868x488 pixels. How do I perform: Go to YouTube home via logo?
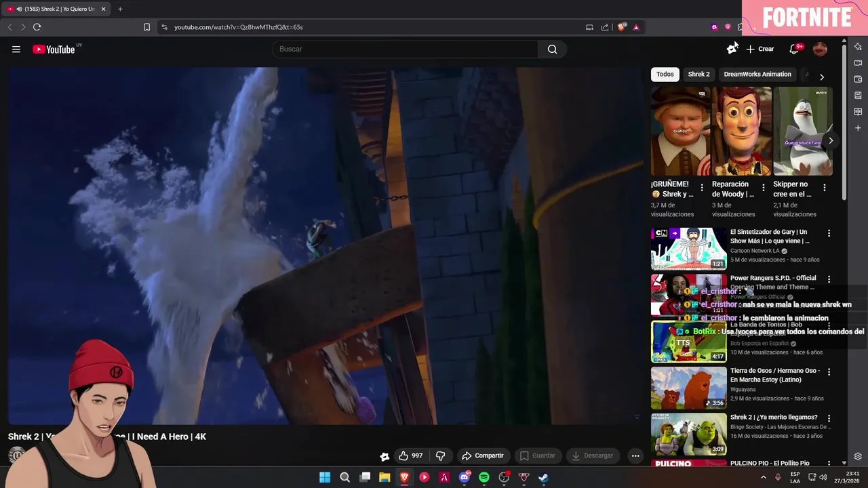pyautogui.click(x=54, y=49)
